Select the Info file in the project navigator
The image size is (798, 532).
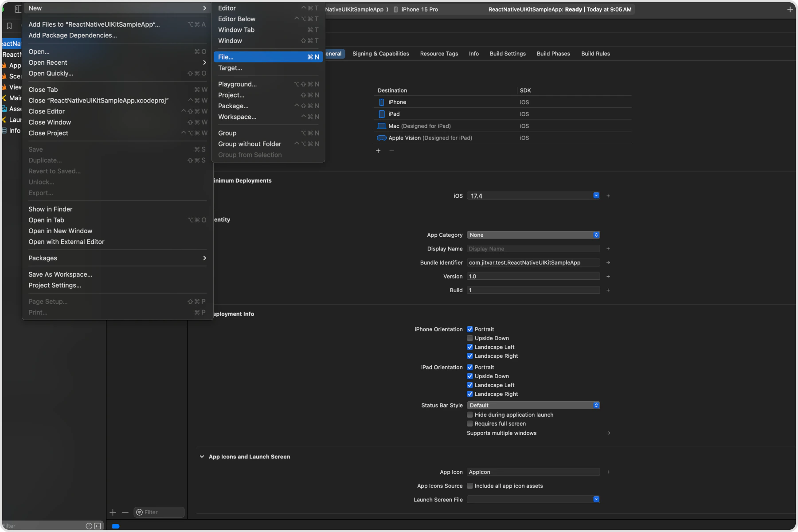[14, 130]
